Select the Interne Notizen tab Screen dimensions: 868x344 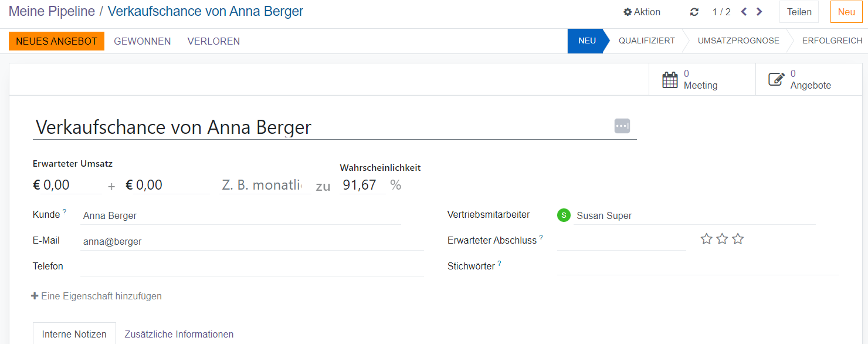[74, 334]
